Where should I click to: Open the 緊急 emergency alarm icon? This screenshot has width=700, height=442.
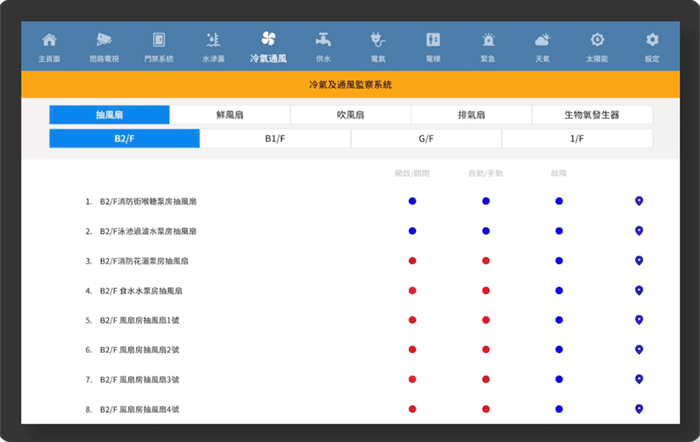point(488,41)
